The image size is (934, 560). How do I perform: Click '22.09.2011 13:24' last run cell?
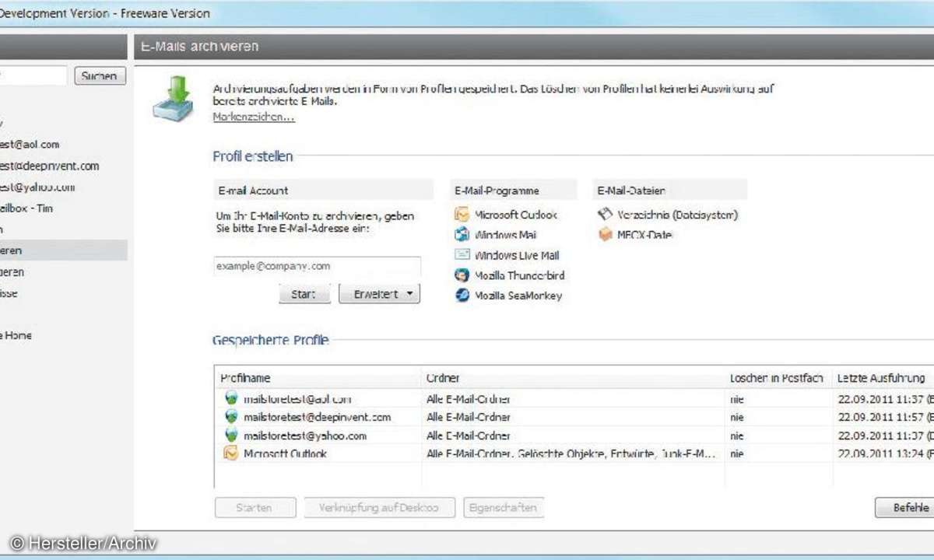pyautogui.click(x=883, y=453)
